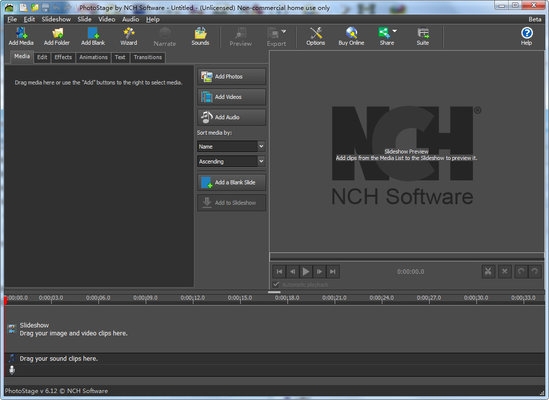Step forward one frame
The height and width of the screenshot is (400, 549).
(319, 271)
